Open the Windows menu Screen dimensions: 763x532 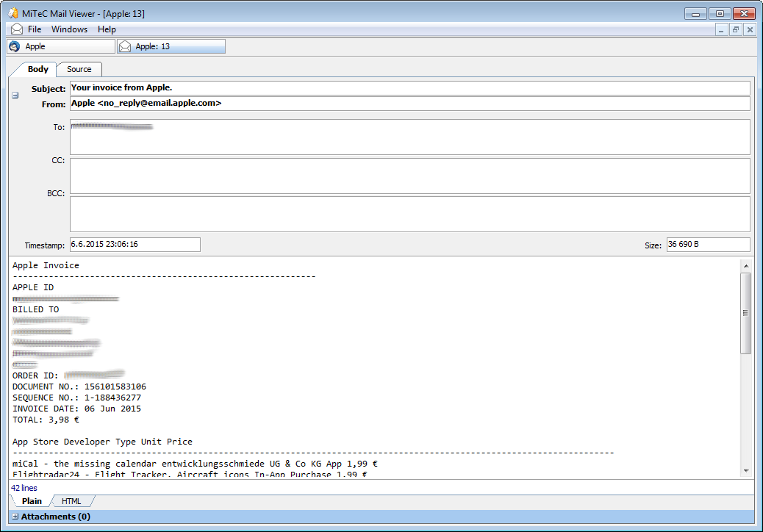(x=70, y=29)
